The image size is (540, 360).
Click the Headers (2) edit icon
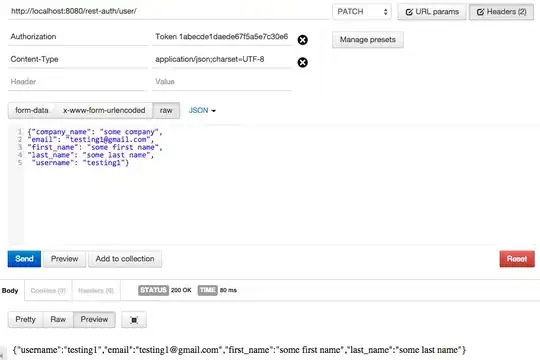tap(480, 12)
